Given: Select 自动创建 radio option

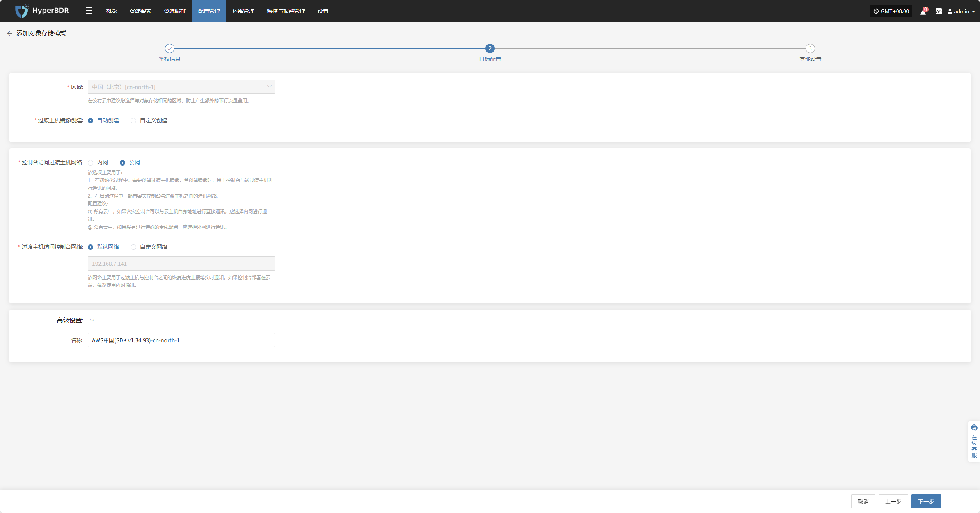Looking at the screenshot, I should (103, 120).
